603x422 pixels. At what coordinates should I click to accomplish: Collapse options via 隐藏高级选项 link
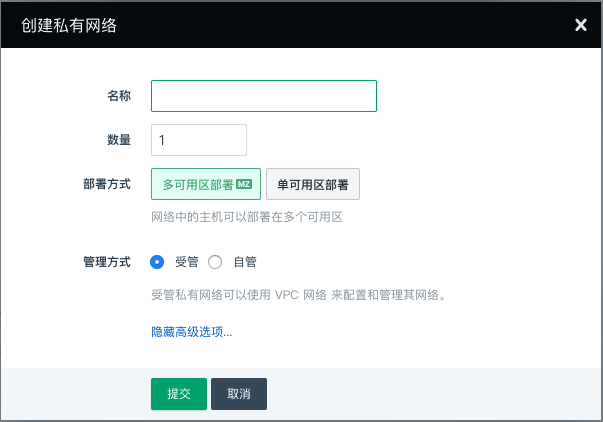(x=192, y=332)
